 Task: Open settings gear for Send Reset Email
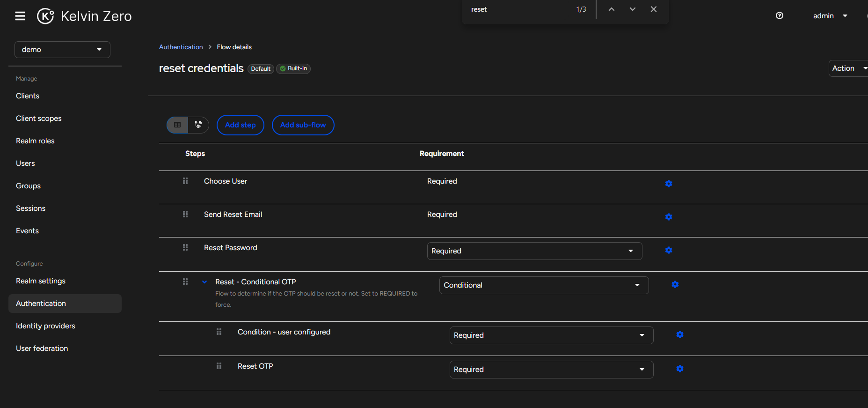coord(669,217)
